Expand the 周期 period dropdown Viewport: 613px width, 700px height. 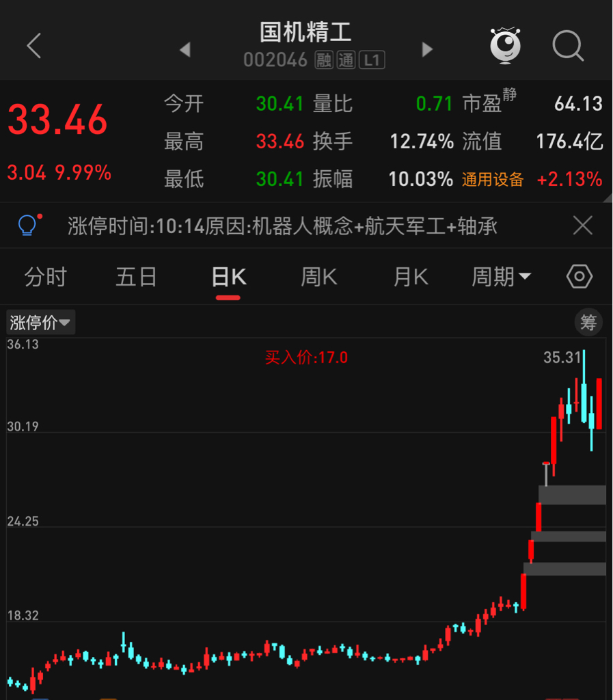pos(502,277)
